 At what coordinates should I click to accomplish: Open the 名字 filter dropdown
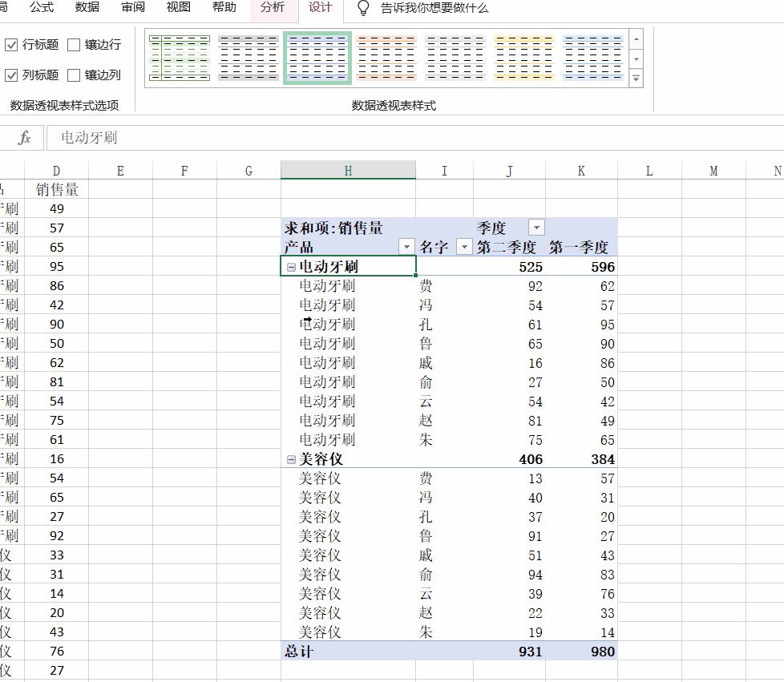tap(464, 246)
